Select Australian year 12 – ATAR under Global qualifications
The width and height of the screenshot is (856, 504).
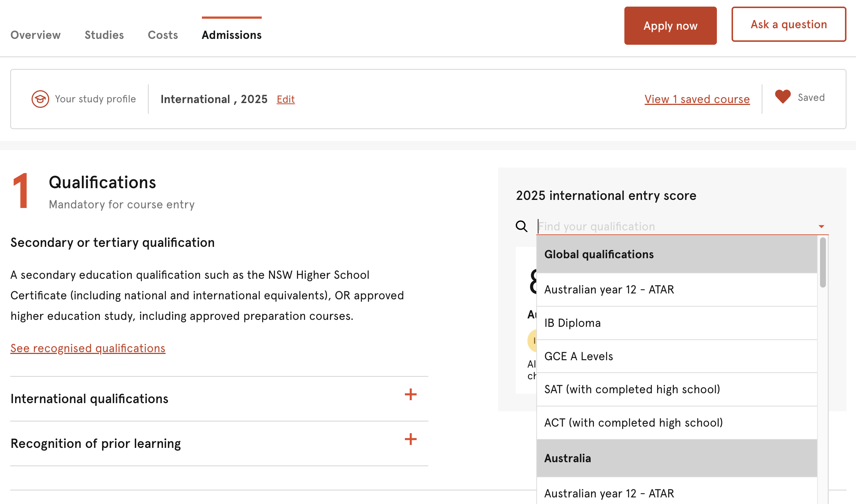click(x=677, y=290)
